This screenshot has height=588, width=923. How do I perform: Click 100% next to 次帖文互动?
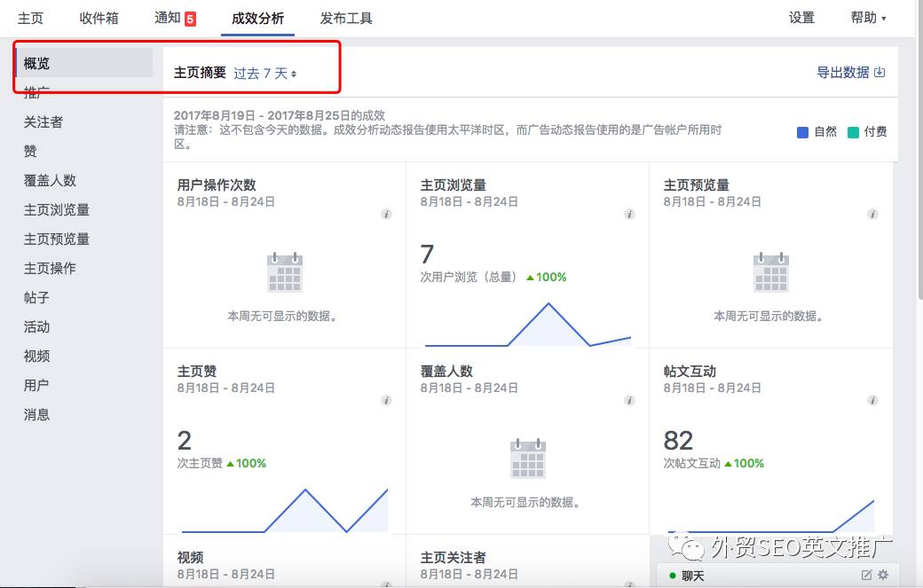(x=749, y=463)
